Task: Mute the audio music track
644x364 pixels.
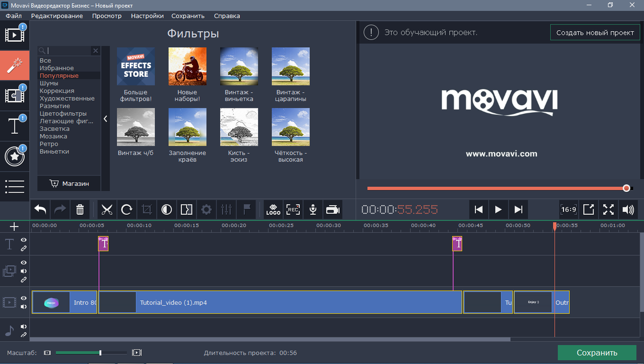Action: point(24,326)
